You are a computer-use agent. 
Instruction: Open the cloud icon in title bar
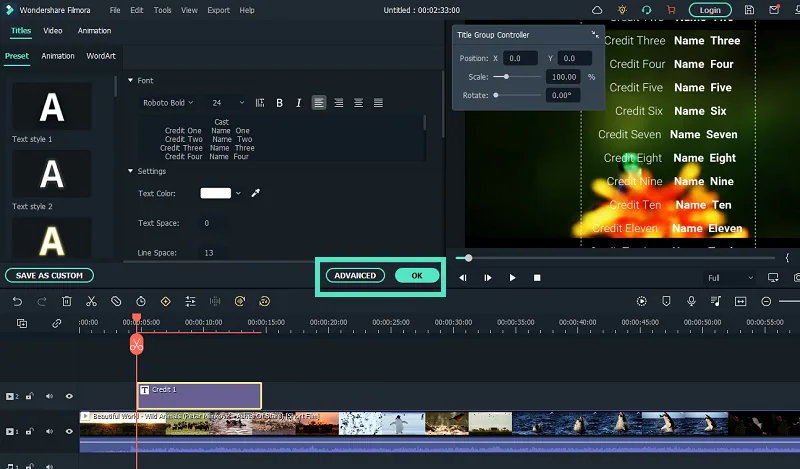pyautogui.click(x=597, y=10)
